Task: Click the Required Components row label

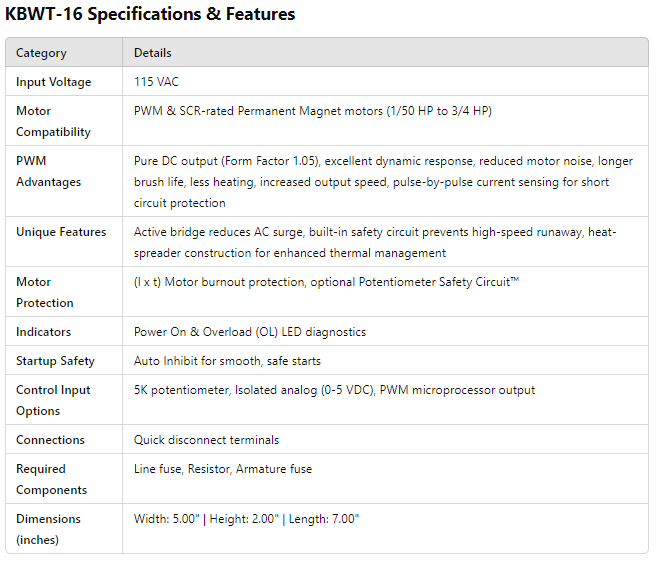Action: click(x=51, y=479)
